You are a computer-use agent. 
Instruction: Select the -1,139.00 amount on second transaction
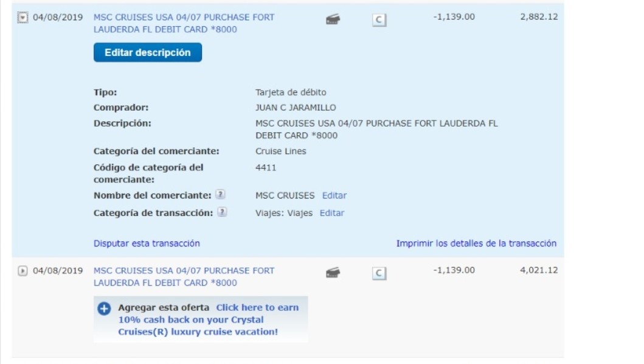[x=454, y=270]
